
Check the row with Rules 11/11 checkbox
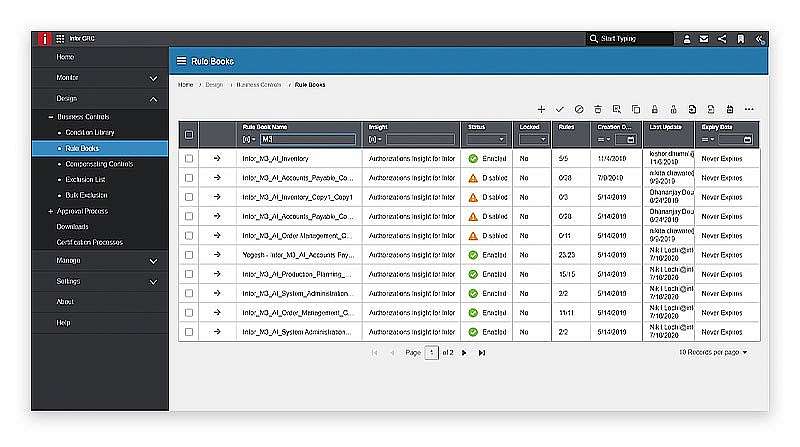189,313
